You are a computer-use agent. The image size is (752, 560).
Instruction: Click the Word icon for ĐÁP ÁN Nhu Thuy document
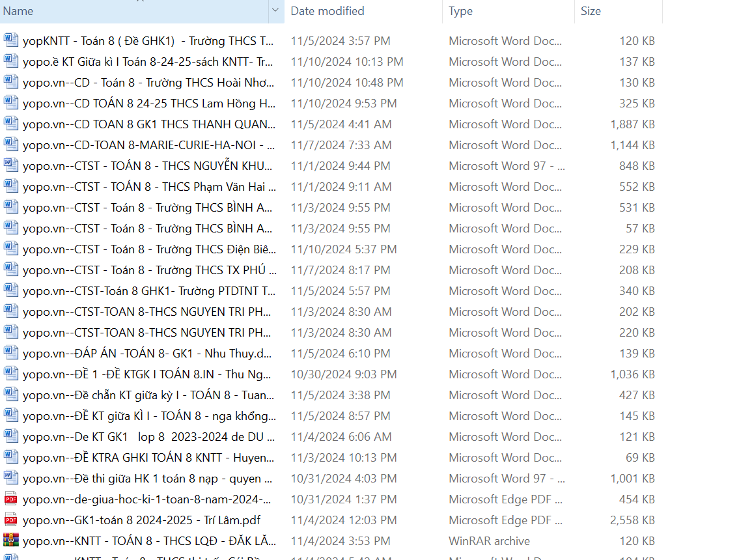click(11, 353)
